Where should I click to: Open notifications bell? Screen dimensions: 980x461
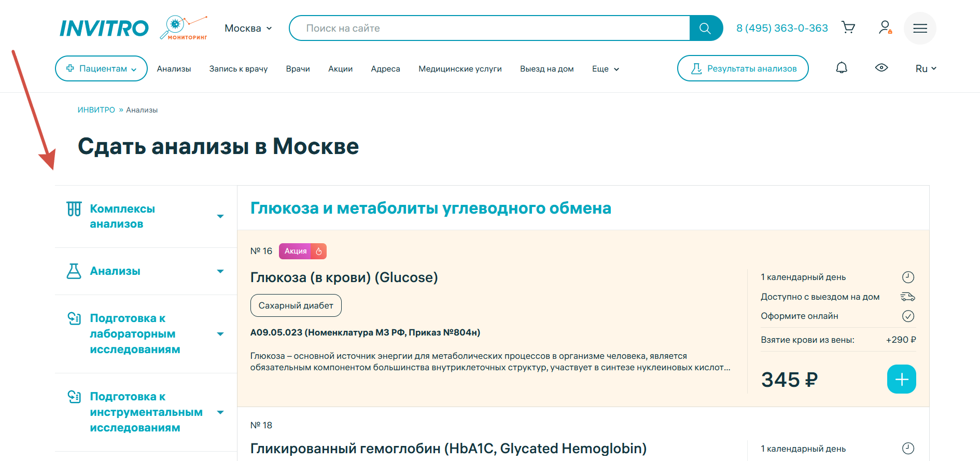click(x=842, y=68)
